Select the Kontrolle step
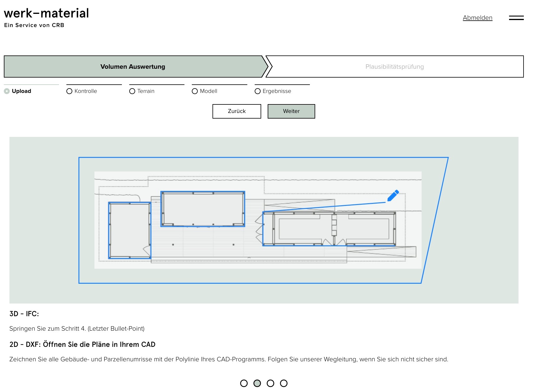538x392 pixels. click(82, 91)
